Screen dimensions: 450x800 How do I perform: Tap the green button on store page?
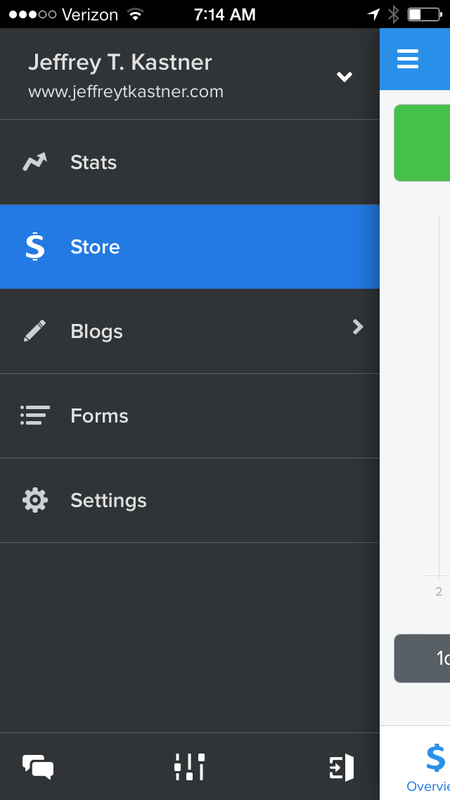(x=422, y=143)
